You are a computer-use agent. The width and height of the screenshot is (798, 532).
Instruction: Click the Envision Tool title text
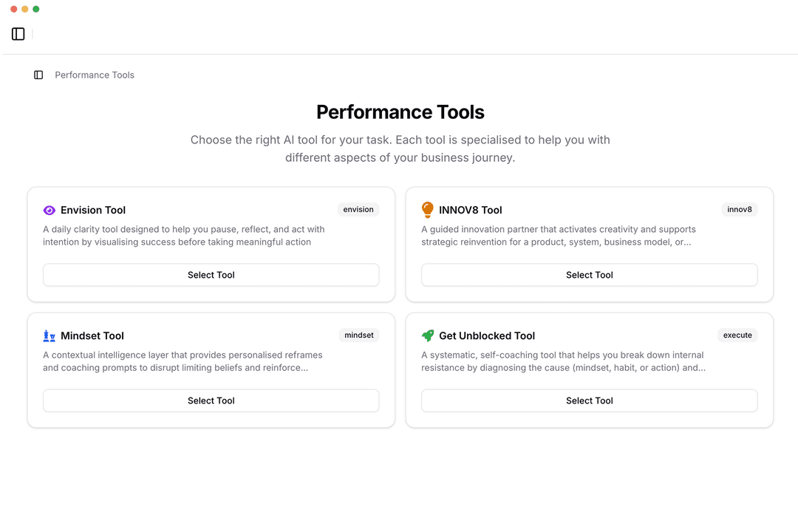[93, 210]
